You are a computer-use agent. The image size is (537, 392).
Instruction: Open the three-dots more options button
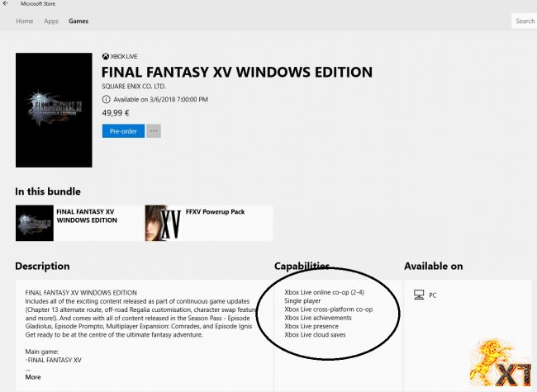pyautogui.click(x=154, y=131)
